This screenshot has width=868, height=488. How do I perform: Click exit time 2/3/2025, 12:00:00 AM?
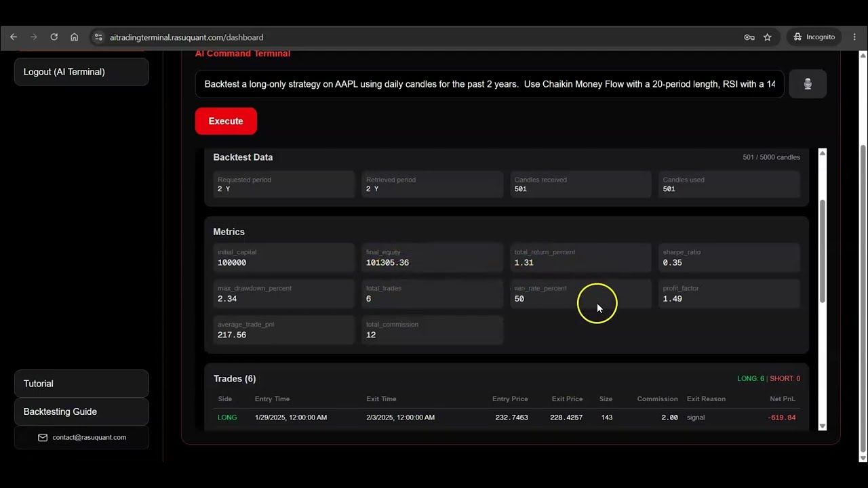(399, 418)
